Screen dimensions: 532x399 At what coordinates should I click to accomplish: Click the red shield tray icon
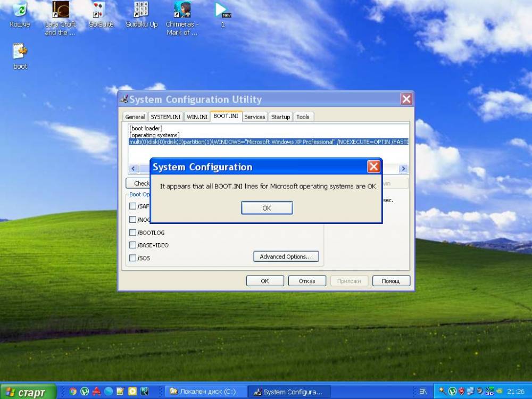click(461, 391)
